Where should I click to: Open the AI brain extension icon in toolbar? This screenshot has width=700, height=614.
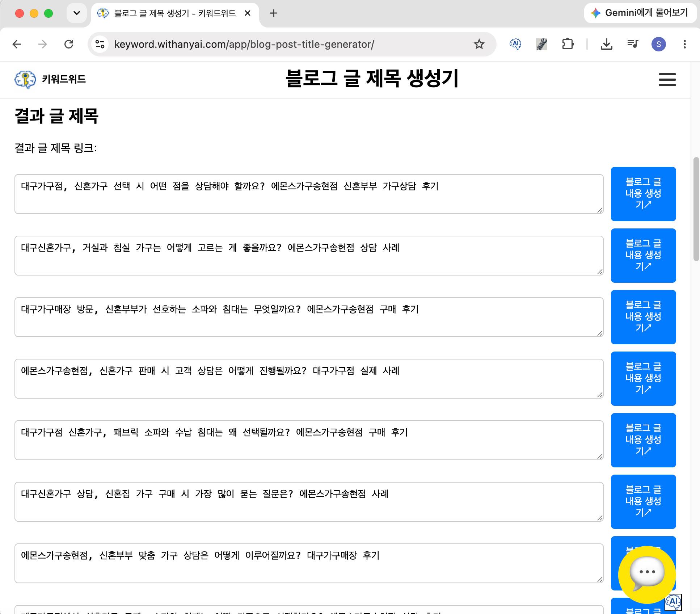(x=515, y=44)
